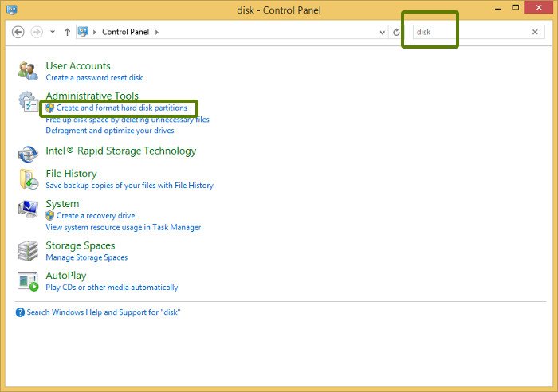
Task: Click the Administrative Tools gear icon
Action: click(x=28, y=102)
